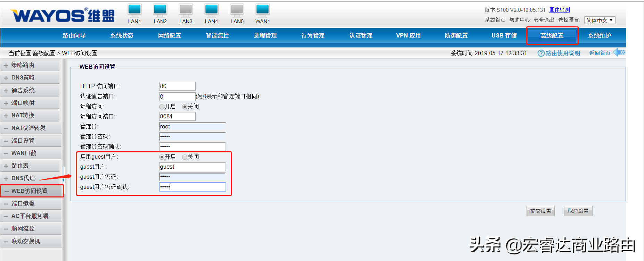Click the guest用户密码 field

[193, 177]
